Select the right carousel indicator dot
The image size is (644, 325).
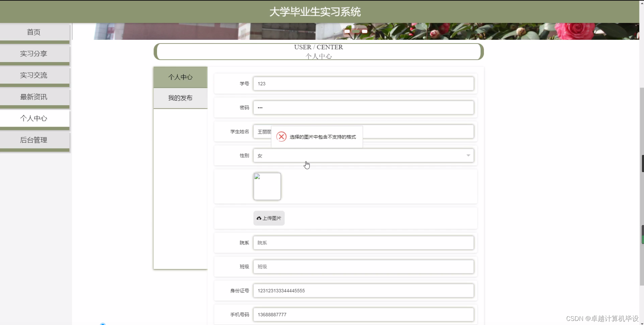tap(365, 31)
